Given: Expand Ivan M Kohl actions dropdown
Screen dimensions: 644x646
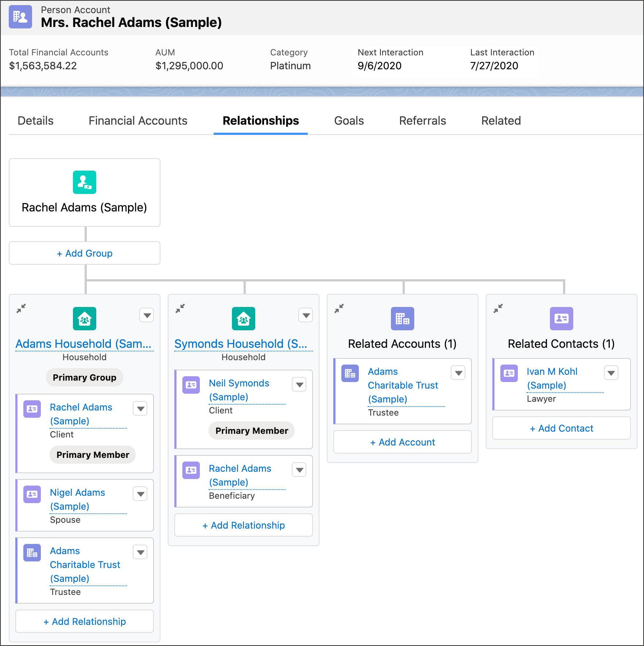Looking at the screenshot, I should pos(611,373).
